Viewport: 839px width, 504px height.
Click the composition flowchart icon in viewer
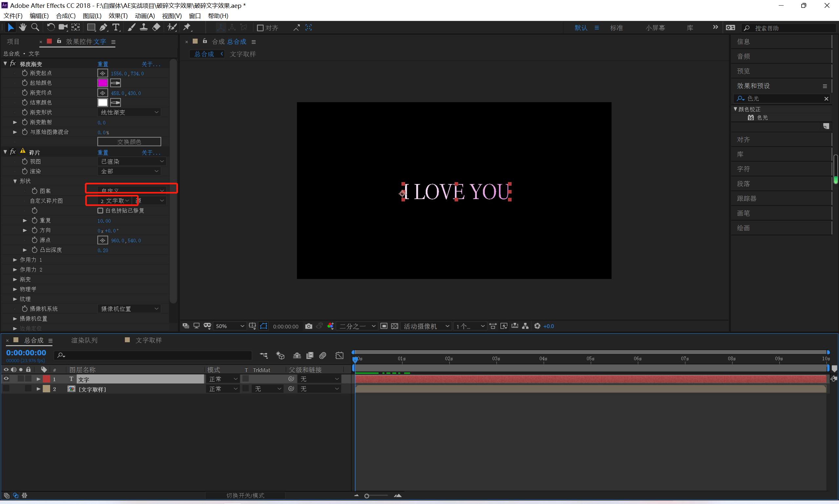coord(525,326)
